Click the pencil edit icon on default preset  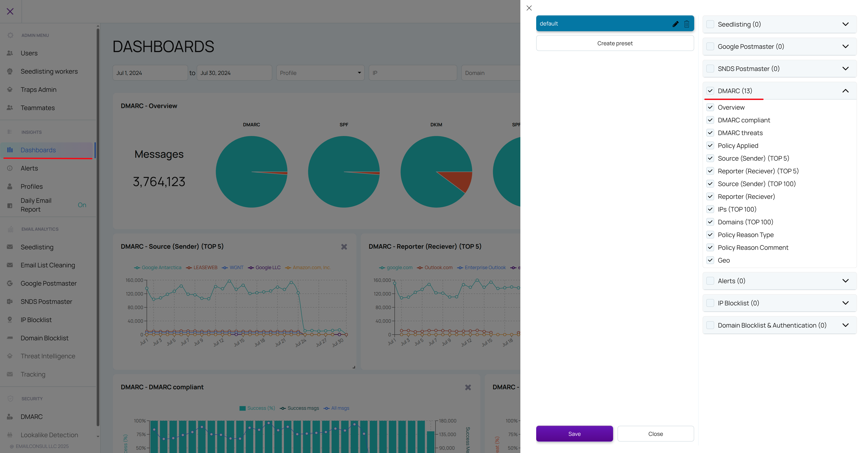coord(675,24)
